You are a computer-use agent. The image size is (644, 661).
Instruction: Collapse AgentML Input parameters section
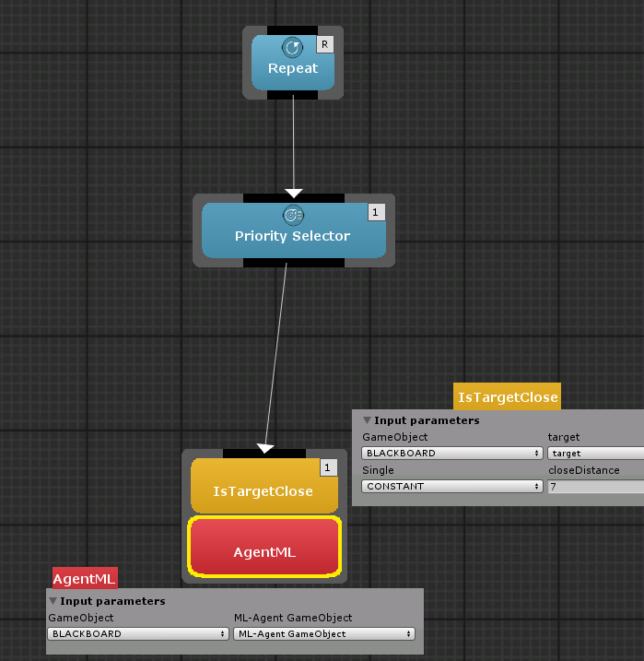53,601
